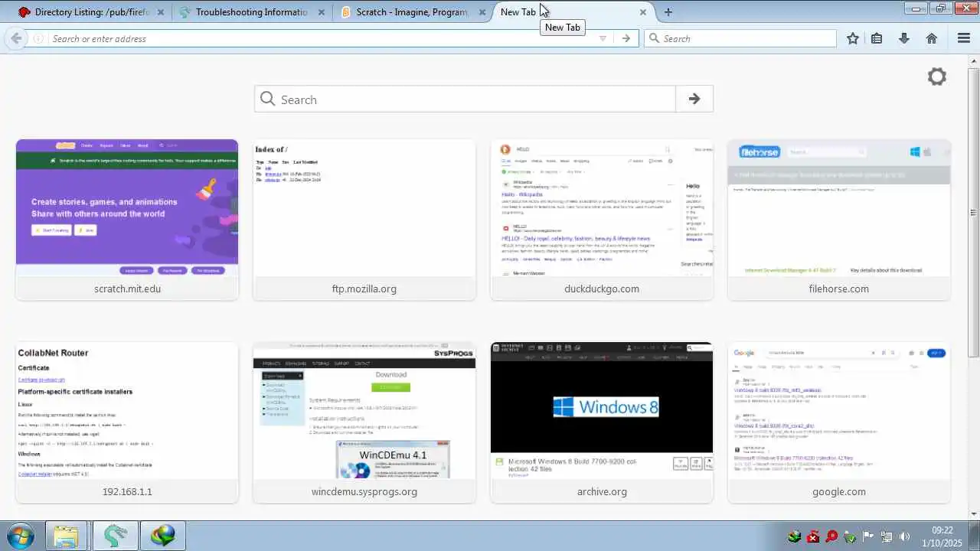
Task: Click the page search field
Action: pyautogui.click(x=465, y=99)
